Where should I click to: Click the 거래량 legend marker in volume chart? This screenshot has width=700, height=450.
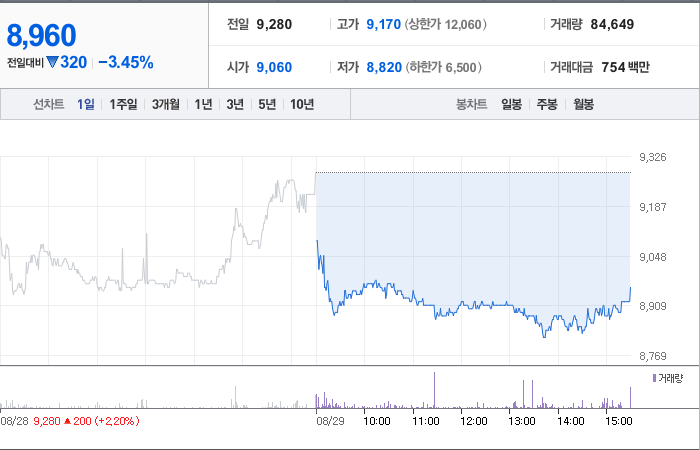pyautogui.click(x=654, y=379)
